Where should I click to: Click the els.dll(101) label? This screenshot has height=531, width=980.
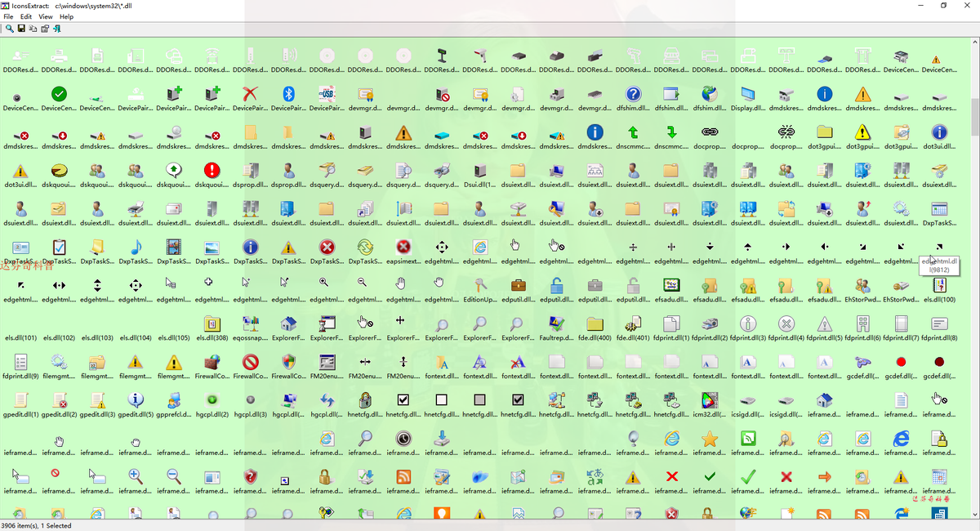20,337
